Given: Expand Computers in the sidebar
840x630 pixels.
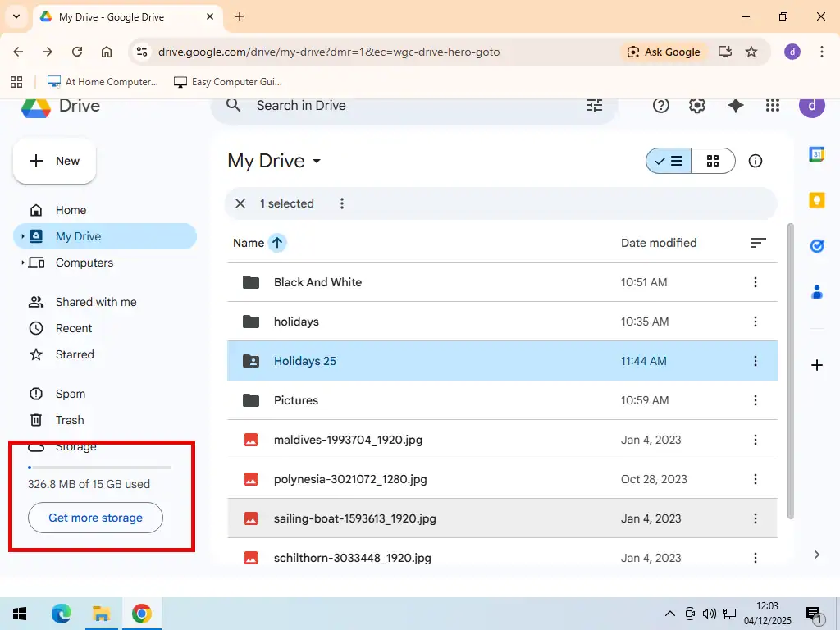Looking at the screenshot, I should coord(25,262).
